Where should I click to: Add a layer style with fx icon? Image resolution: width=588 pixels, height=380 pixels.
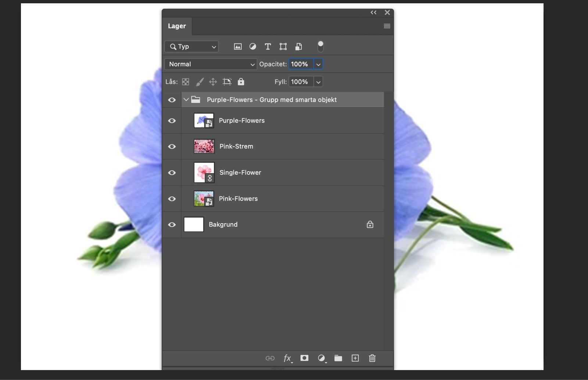pos(287,358)
